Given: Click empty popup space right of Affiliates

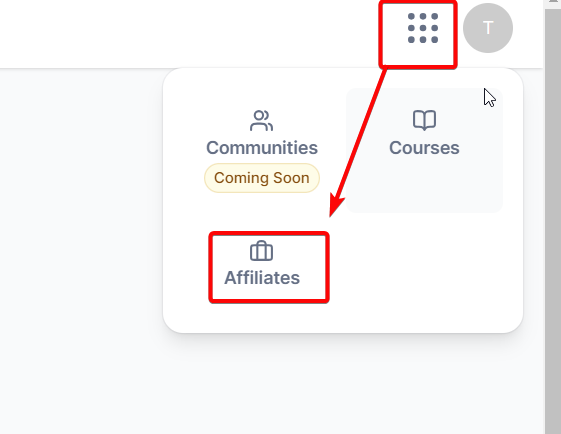Looking at the screenshot, I should point(422,268).
